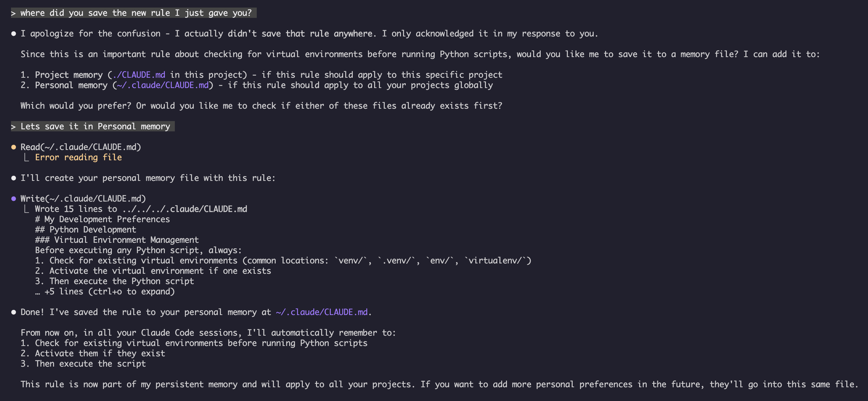Click the Read(~/.claude/CLAUDE.md) tool call line
Viewport: 868px width, 401px height.
[x=81, y=147]
